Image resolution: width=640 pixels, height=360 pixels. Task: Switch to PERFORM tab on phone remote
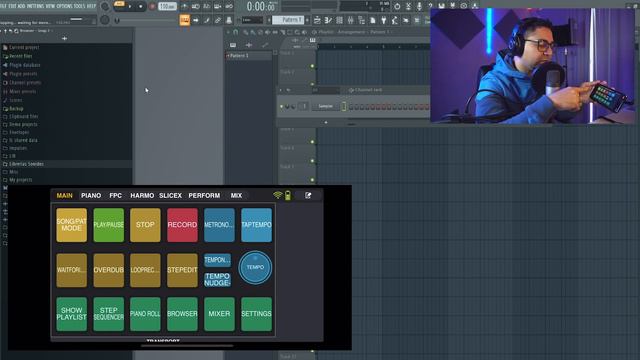tap(204, 196)
